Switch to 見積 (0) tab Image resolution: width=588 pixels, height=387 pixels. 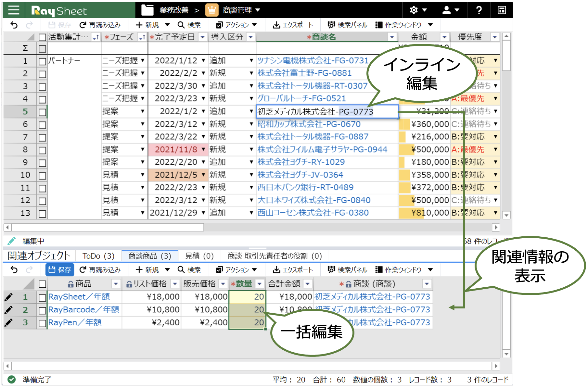[x=199, y=256]
